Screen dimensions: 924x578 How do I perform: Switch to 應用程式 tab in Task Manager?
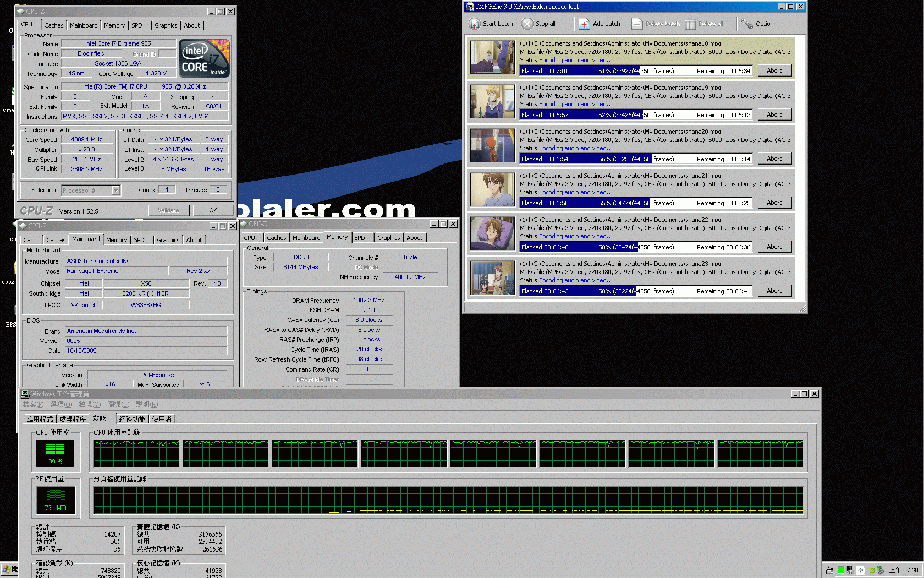(40, 419)
